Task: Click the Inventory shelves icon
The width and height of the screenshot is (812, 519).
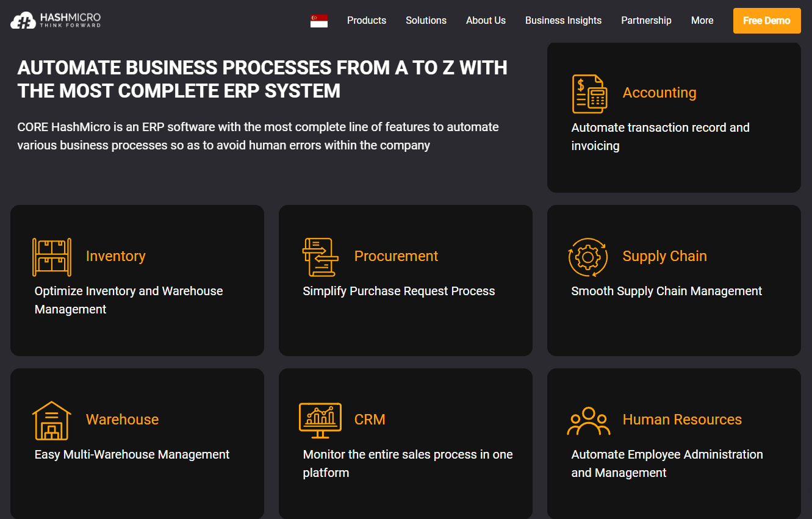Action: point(52,257)
